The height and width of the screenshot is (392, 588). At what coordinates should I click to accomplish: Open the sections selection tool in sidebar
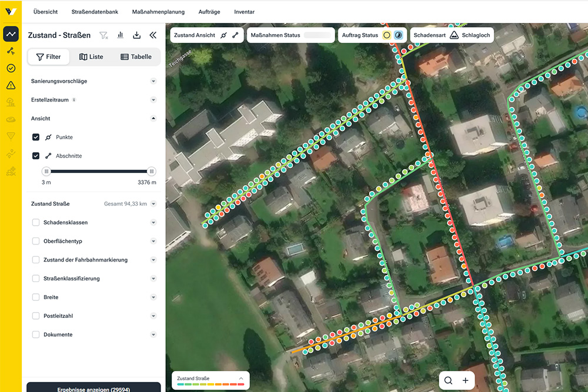pos(11,51)
